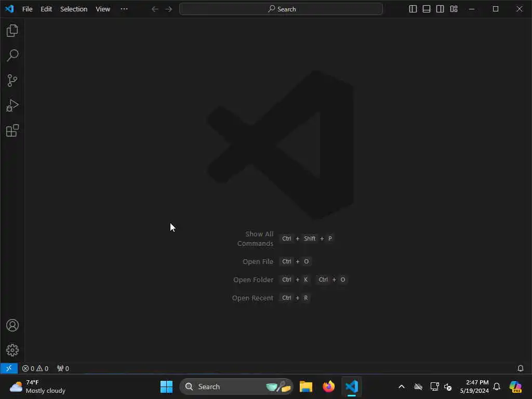The image size is (532, 399).
Task: Go forward using the right arrow
Action: coord(169,9)
